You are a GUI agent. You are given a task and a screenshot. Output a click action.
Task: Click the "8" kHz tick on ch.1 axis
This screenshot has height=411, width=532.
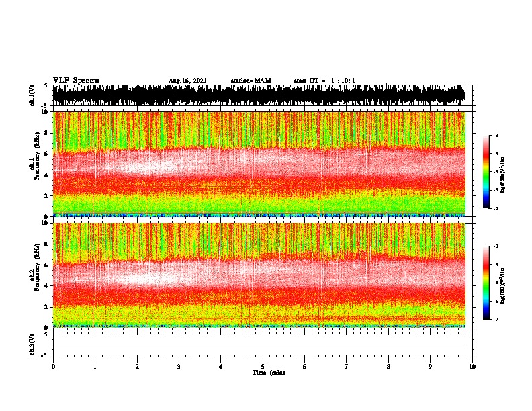pyautogui.click(x=47, y=133)
